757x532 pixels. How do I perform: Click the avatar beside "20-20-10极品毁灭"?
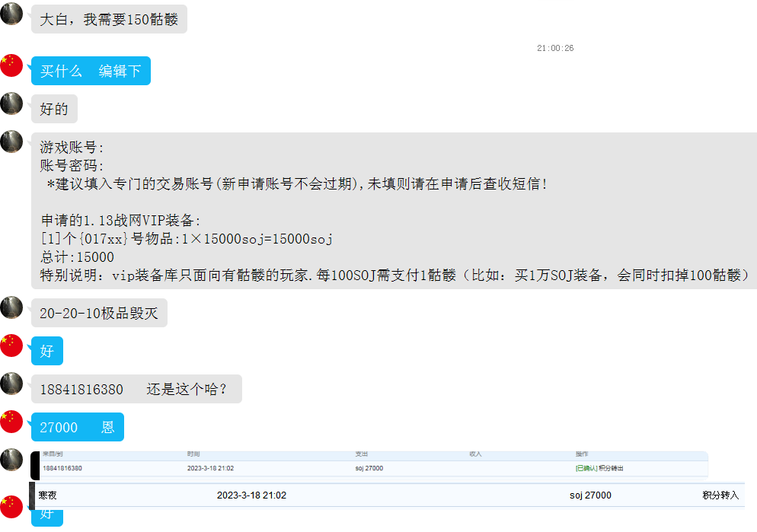point(11,307)
